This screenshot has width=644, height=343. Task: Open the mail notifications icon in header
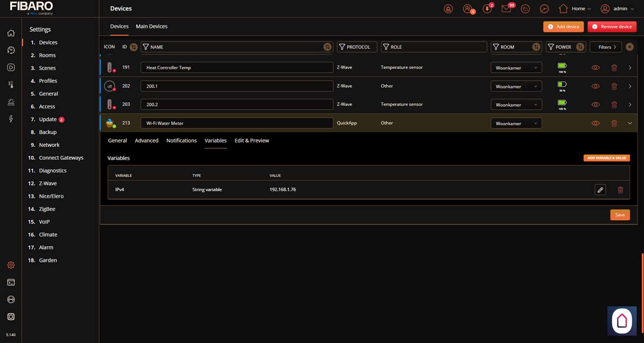(506, 9)
